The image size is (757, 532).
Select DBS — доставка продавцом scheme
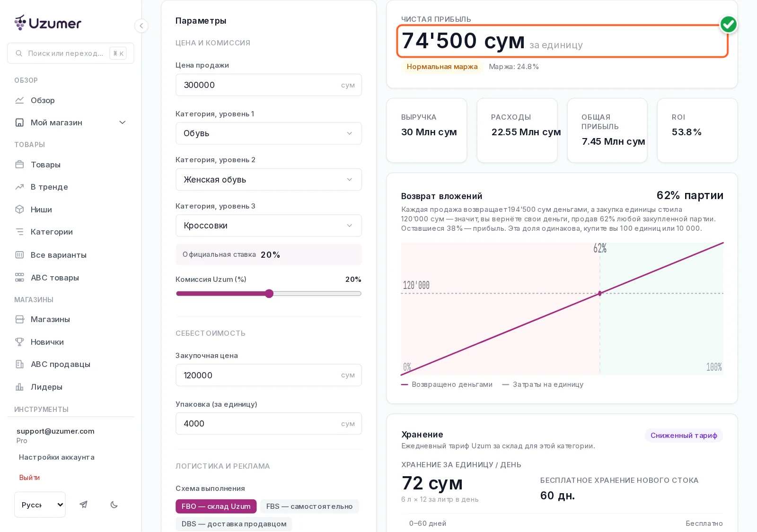click(x=234, y=524)
